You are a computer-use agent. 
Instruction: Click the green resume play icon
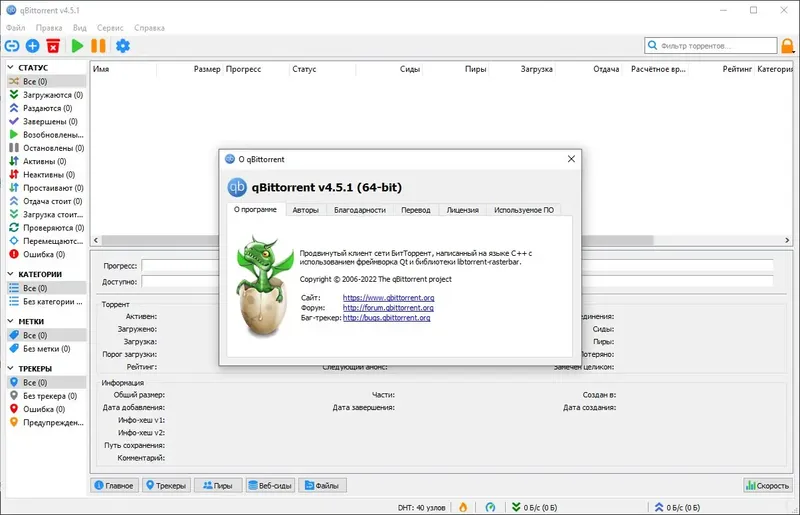point(78,46)
